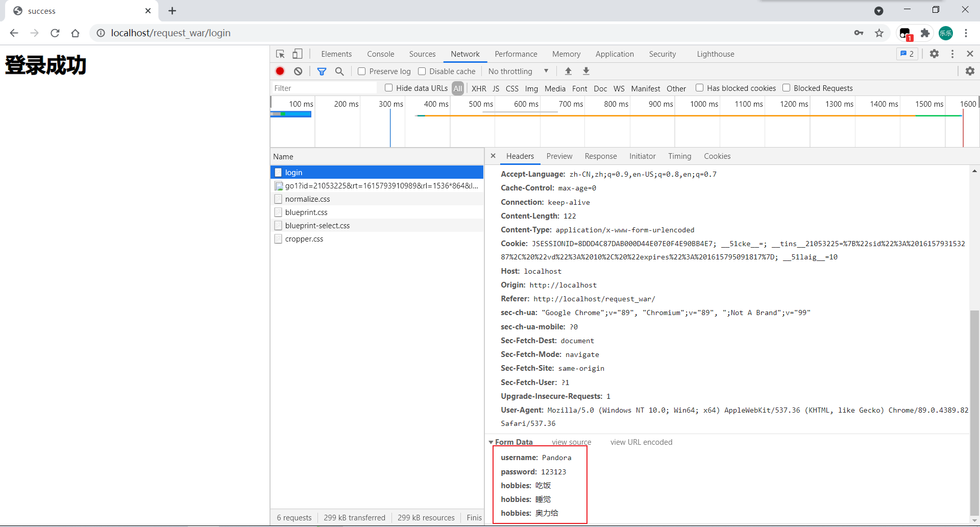Enable Disable cache checkbox

coord(422,71)
